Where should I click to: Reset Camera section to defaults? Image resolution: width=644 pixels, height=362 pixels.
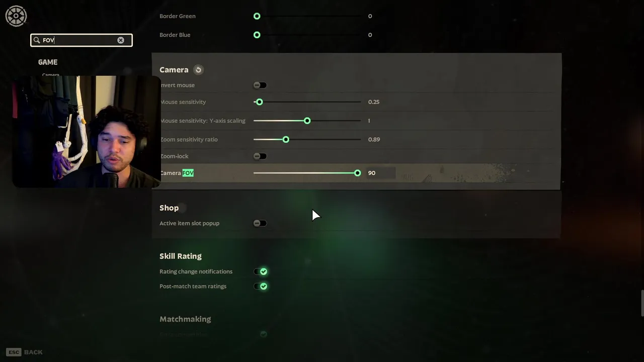198,70
